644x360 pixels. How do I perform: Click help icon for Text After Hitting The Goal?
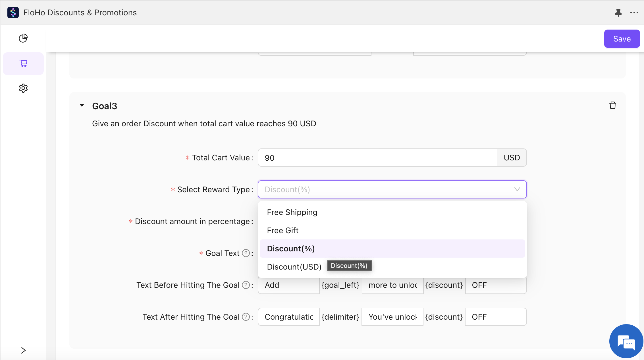[246, 317]
